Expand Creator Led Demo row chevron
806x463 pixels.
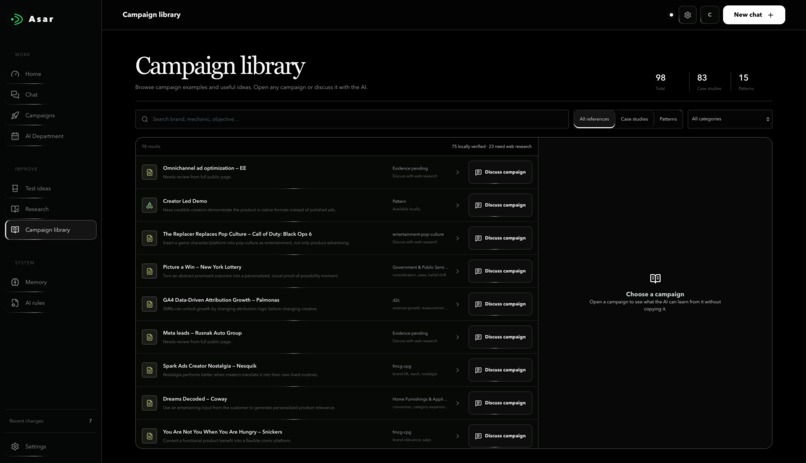(457, 205)
